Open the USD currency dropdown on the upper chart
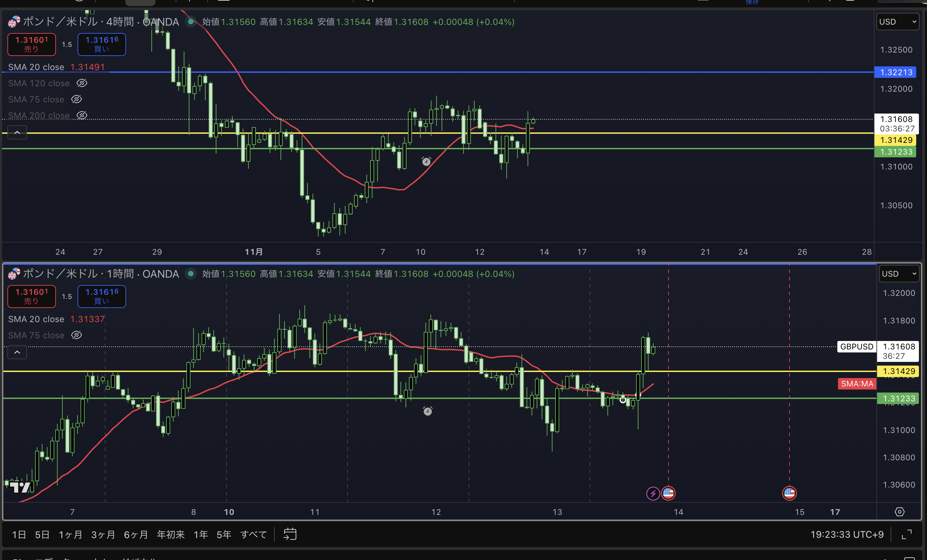The width and height of the screenshot is (927, 560). click(897, 22)
